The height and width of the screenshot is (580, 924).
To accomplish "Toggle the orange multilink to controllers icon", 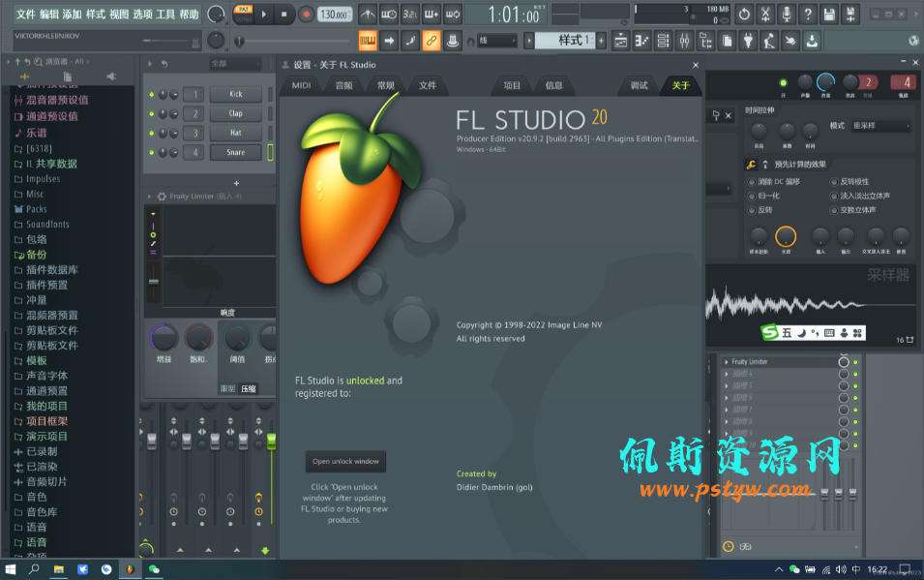I will point(432,41).
